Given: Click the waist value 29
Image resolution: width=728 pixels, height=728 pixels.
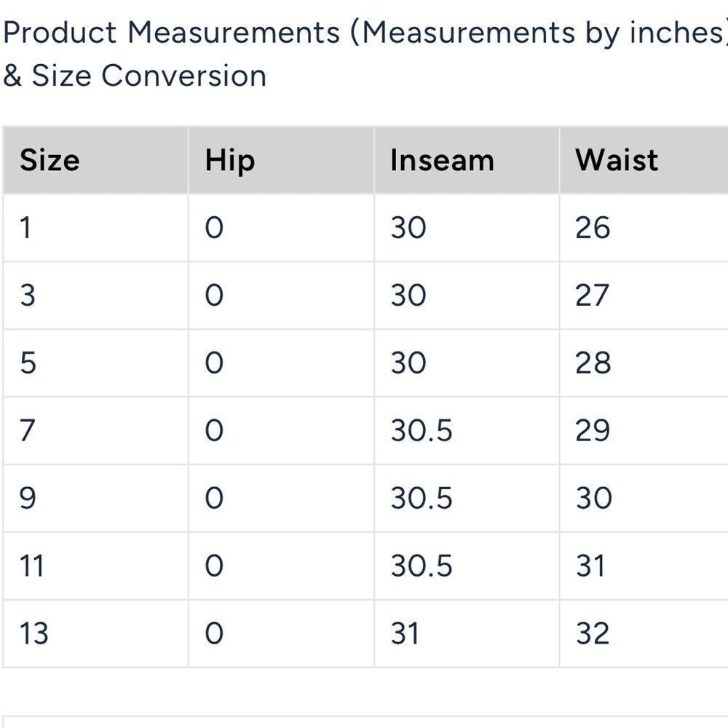Looking at the screenshot, I should coord(593,430).
